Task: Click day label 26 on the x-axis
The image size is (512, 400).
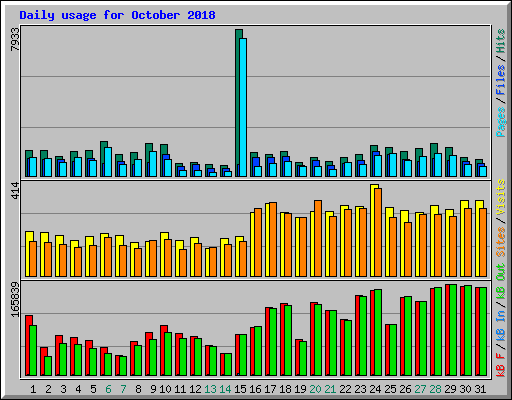Action: [x=405, y=389]
